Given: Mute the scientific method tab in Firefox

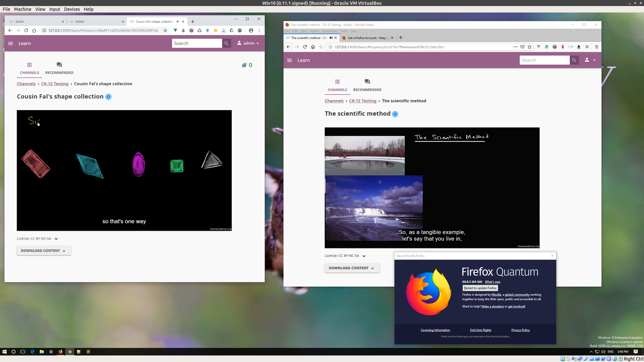Looking at the screenshot, I should [331, 38].
